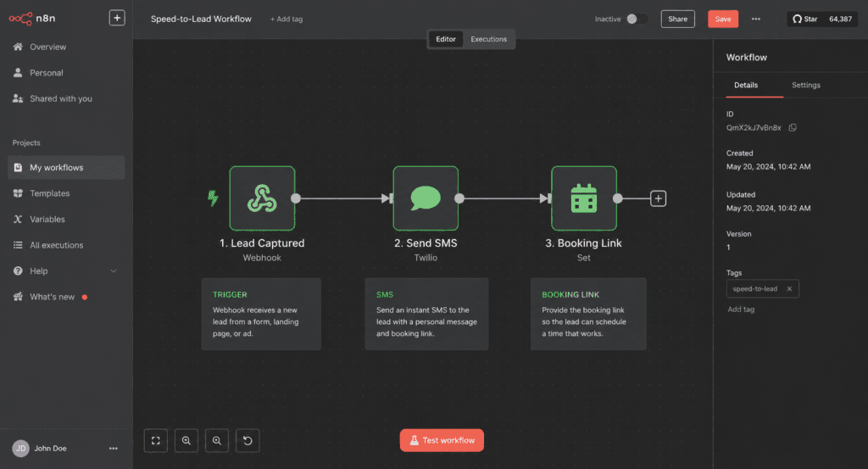
Task: Select My workflows project
Action: pos(66,167)
